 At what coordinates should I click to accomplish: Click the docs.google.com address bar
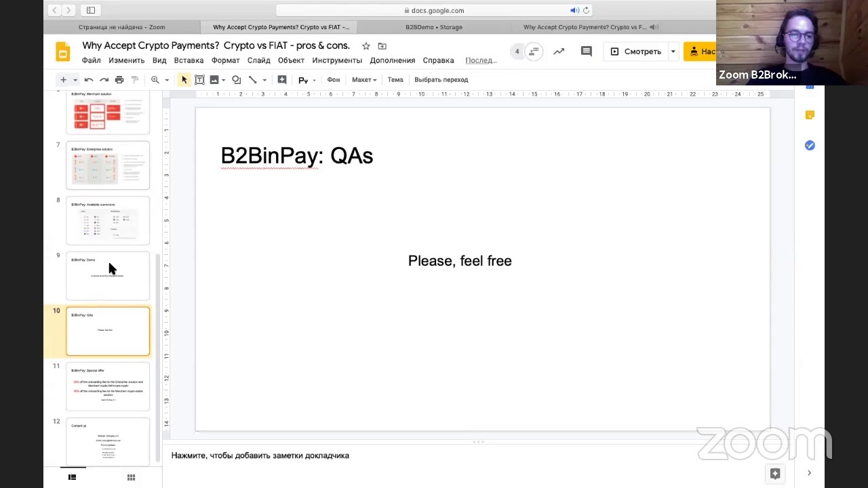(x=435, y=10)
